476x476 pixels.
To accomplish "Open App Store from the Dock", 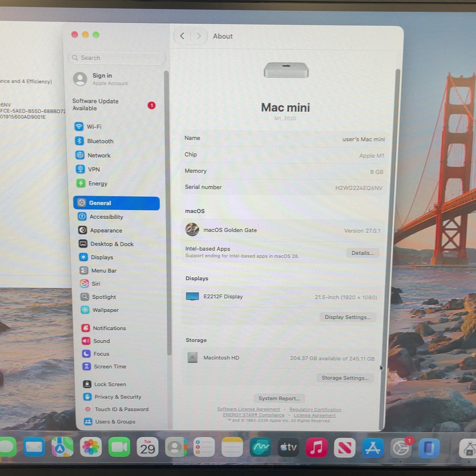I will tap(372, 448).
